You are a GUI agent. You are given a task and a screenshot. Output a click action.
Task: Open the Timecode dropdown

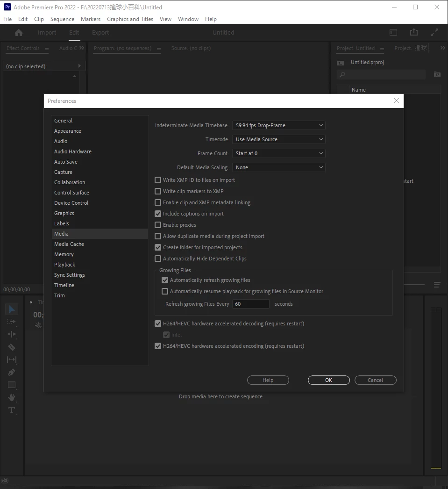click(279, 139)
